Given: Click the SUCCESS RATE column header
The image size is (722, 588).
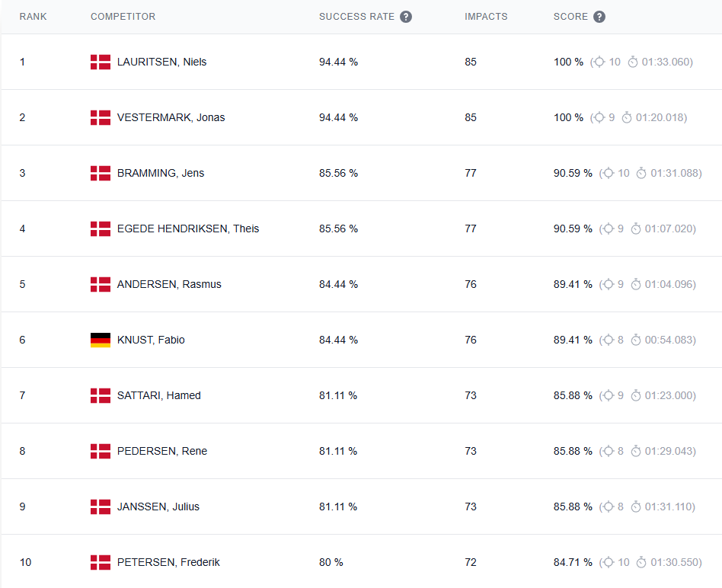Looking at the screenshot, I should [x=356, y=17].
